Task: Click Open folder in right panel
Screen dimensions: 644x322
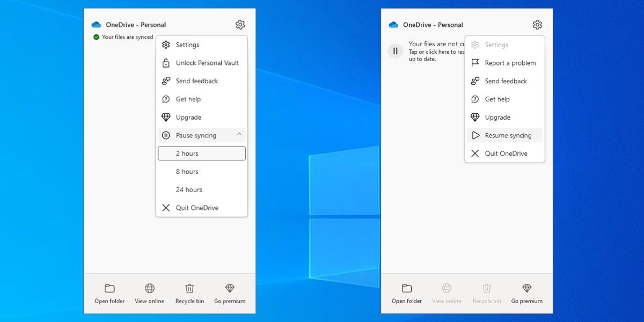Action: point(407,294)
